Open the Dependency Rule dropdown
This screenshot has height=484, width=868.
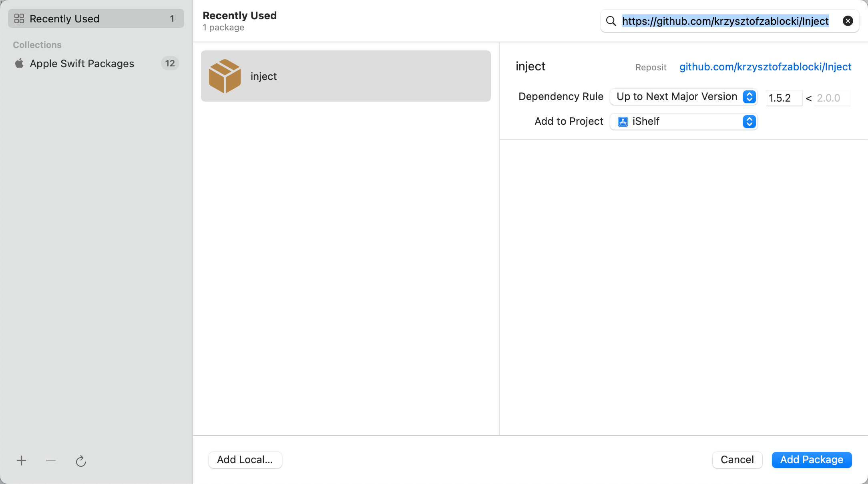pyautogui.click(x=683, y=97)
